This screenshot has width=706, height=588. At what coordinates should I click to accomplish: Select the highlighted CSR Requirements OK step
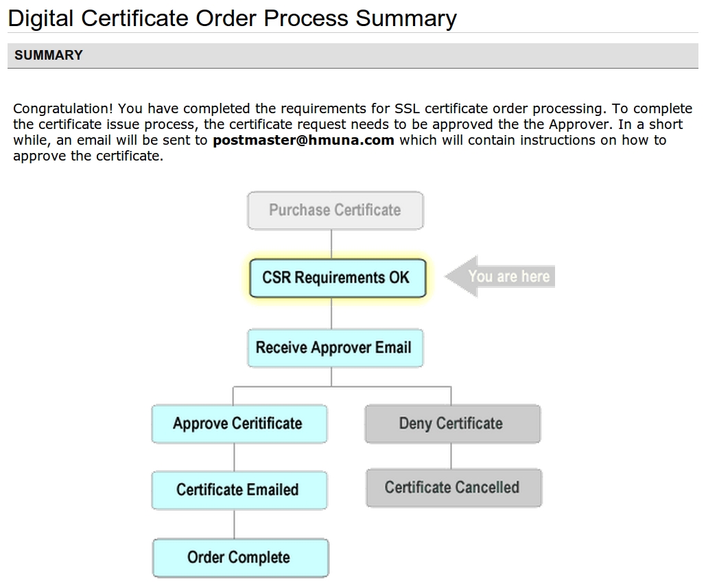pyautogui.click(x=337, y=278)
